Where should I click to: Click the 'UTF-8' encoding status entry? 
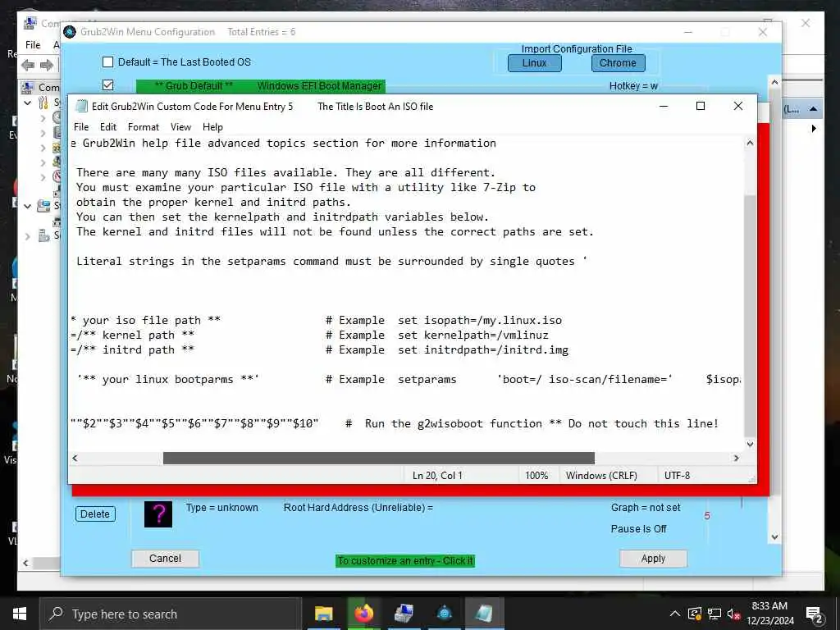coord(677,476)
